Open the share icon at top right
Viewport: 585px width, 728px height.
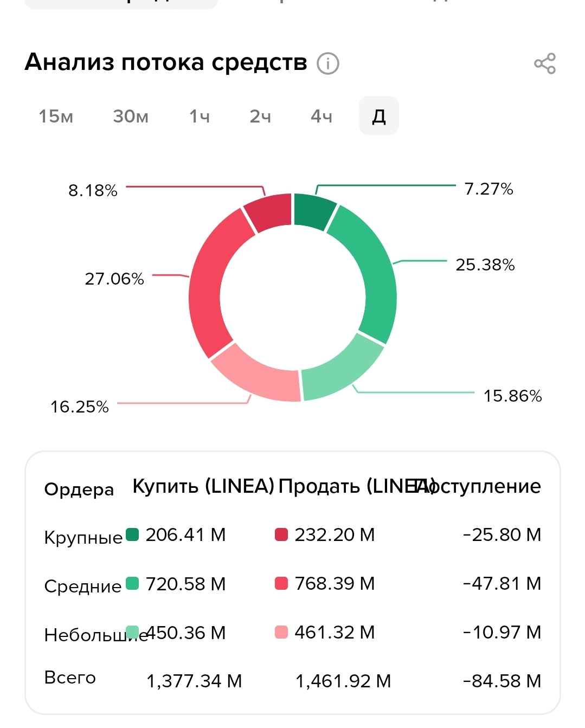(545, 63)
